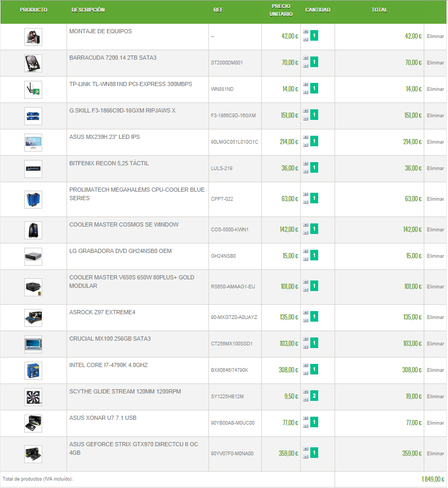Increase quantity of TP-LINK TL-WN881ND
448x488 pixels.
click(306, 85)
